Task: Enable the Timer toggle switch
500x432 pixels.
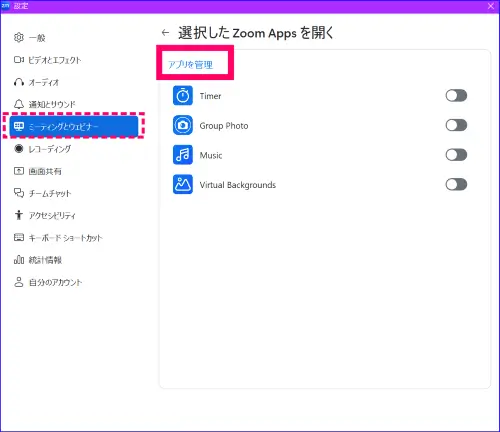Action: pos(456,96)
